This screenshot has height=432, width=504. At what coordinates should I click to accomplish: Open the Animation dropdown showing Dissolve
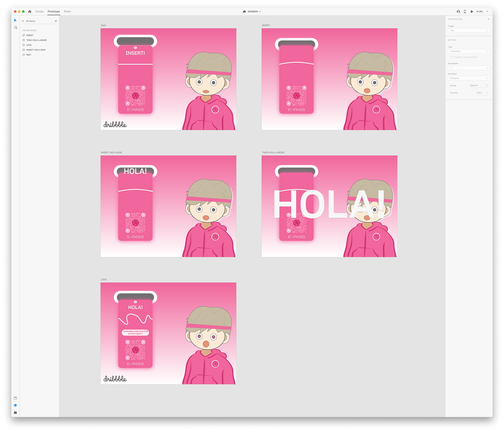click(x=469, y=78)
